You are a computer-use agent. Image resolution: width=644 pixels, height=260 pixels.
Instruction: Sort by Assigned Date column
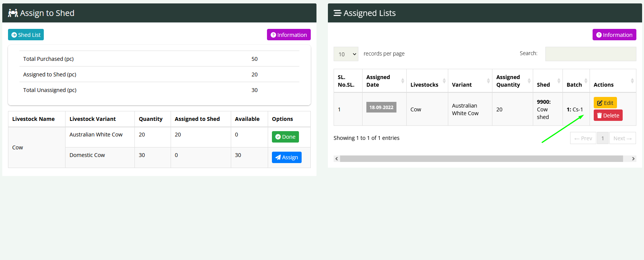(384, 81)
